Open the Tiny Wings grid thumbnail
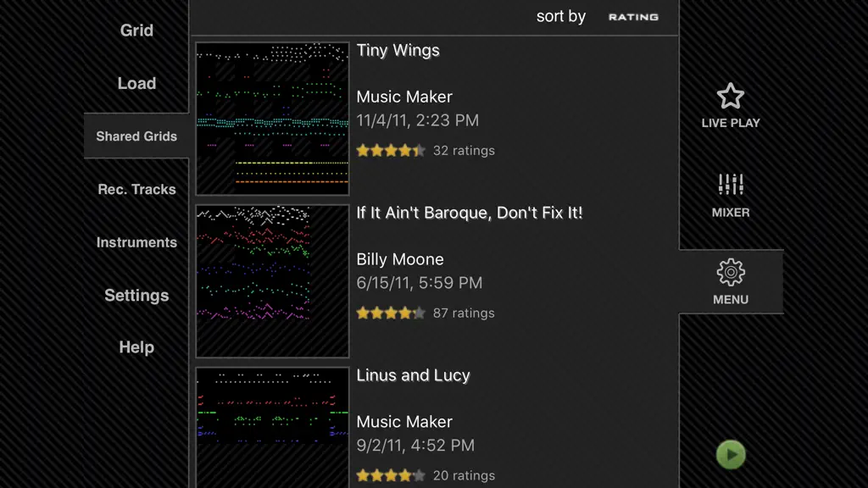 (272, 119)
